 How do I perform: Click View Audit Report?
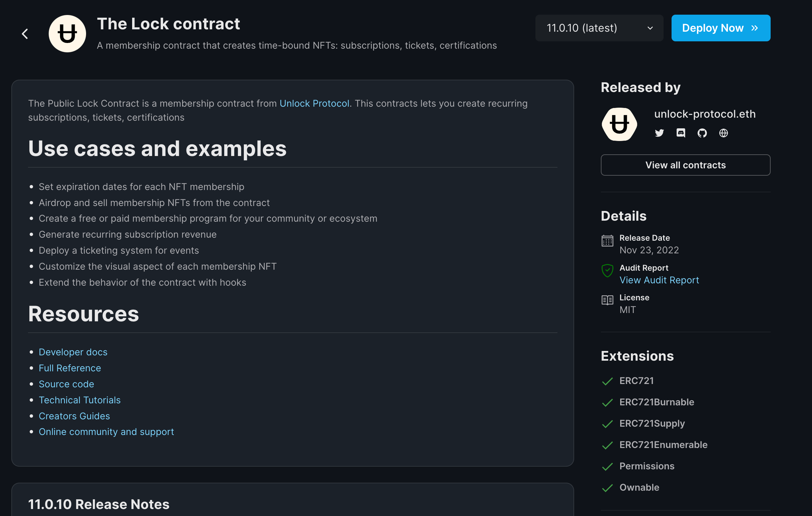[x=659, y=280]
